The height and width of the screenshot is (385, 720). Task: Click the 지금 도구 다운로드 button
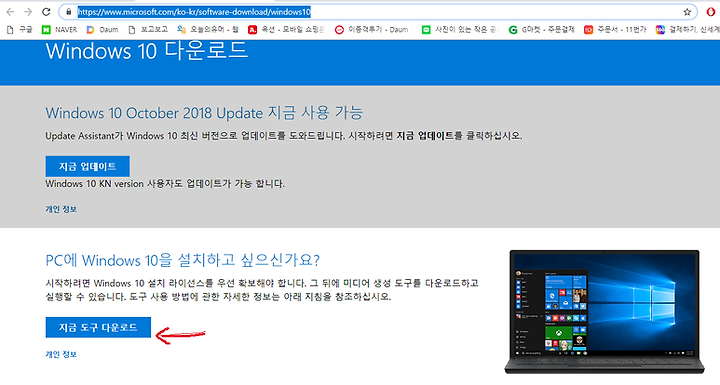pyautogui.click(x=98, y=327)
